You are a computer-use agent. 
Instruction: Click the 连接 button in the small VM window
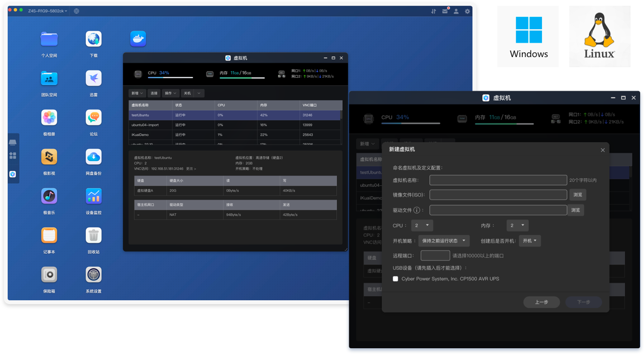coord(153,93)
